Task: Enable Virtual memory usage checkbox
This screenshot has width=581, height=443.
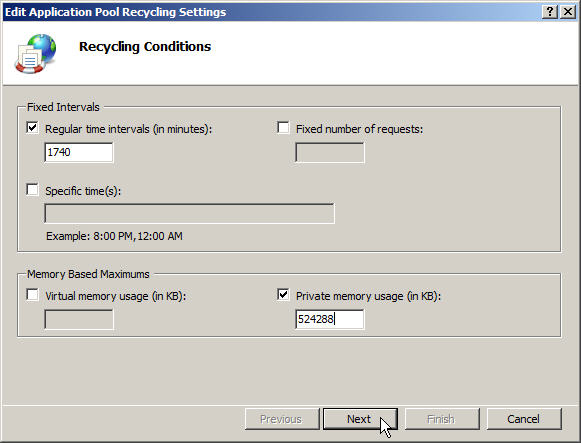Action: point(32,295)
